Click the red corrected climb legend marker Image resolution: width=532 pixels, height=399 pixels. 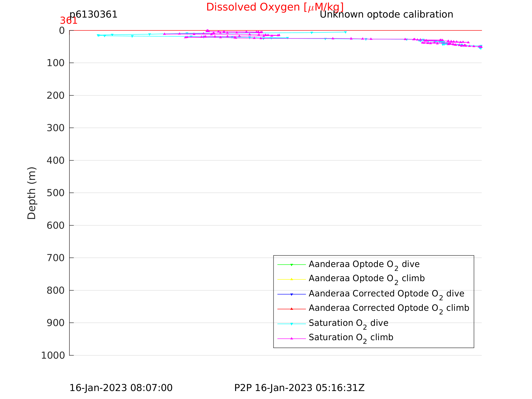(x=292, y=309)
